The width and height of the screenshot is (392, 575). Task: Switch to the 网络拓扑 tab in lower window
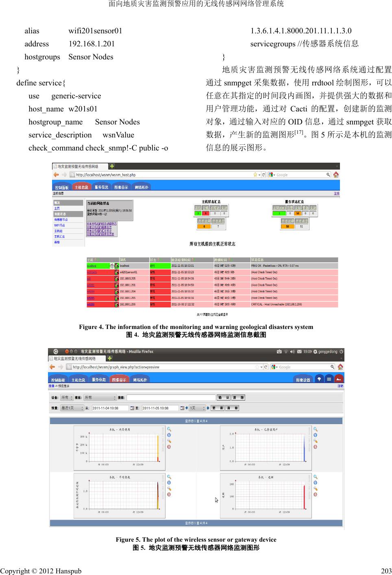(140, 380)
